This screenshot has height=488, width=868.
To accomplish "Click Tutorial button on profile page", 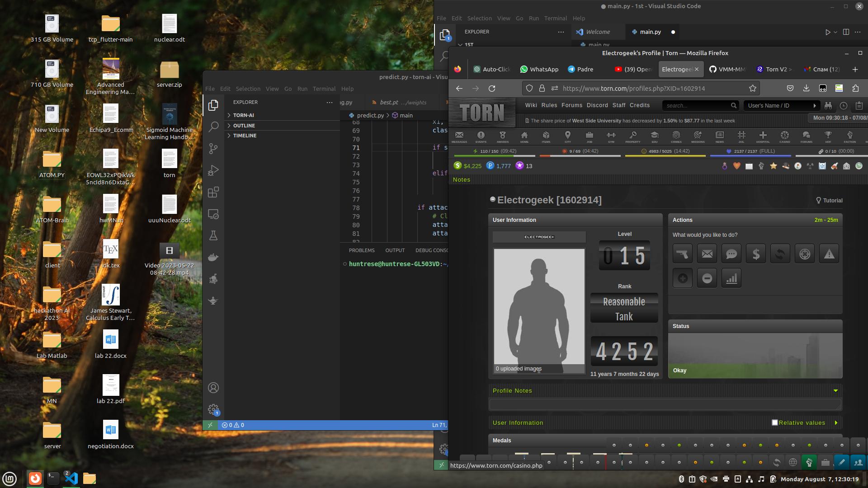I will 828,200.
